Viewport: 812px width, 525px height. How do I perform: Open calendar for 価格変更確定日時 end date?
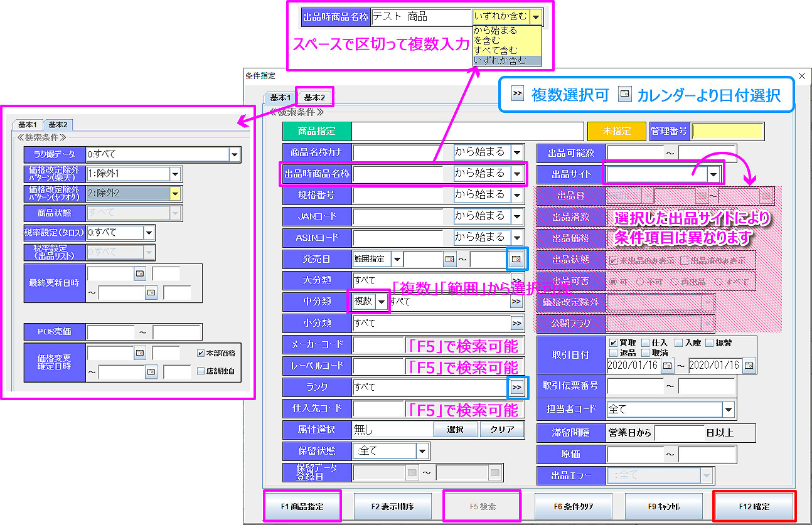tap(151, 372)
